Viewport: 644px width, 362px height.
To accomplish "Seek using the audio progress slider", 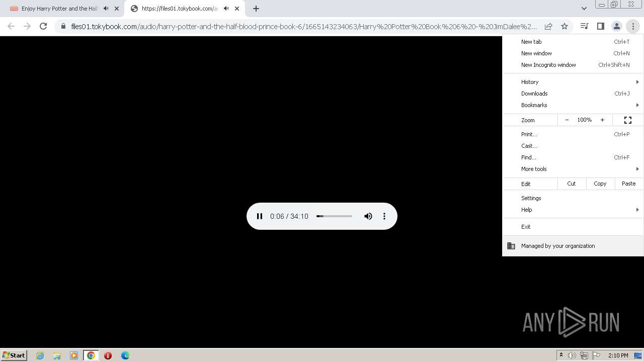I will click(x=334, y=216).
